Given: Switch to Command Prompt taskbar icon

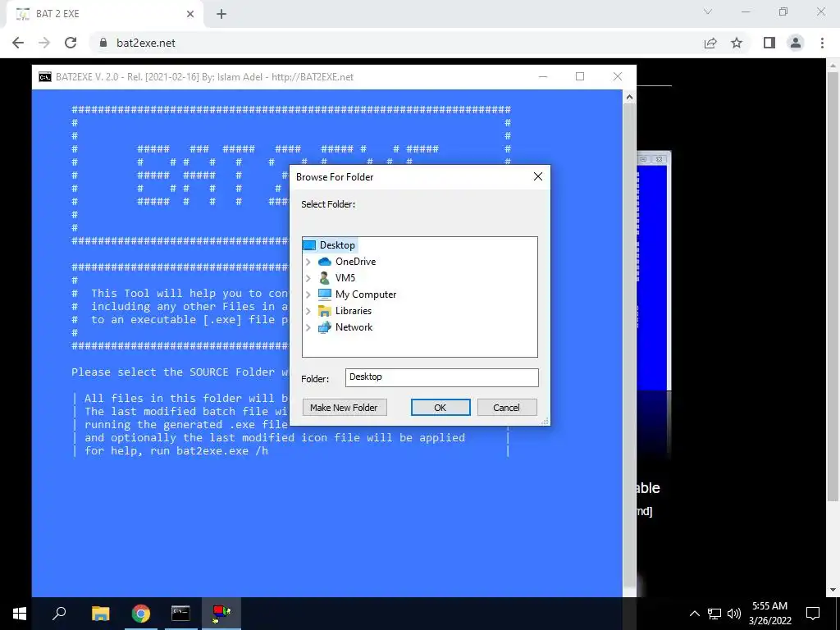Looking at the screenshot, I should click(x=180, y=614).
